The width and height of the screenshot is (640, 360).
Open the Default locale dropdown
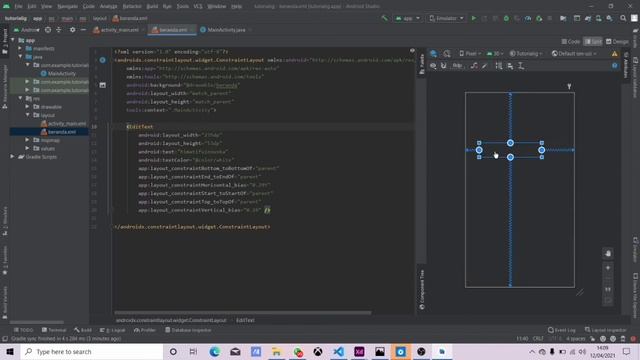point(574,53)
